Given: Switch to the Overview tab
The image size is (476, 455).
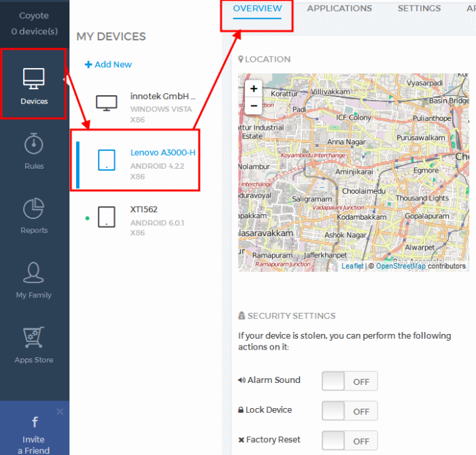Looking at the screenshot, I should pyautogui.click(x=257, y=8).
